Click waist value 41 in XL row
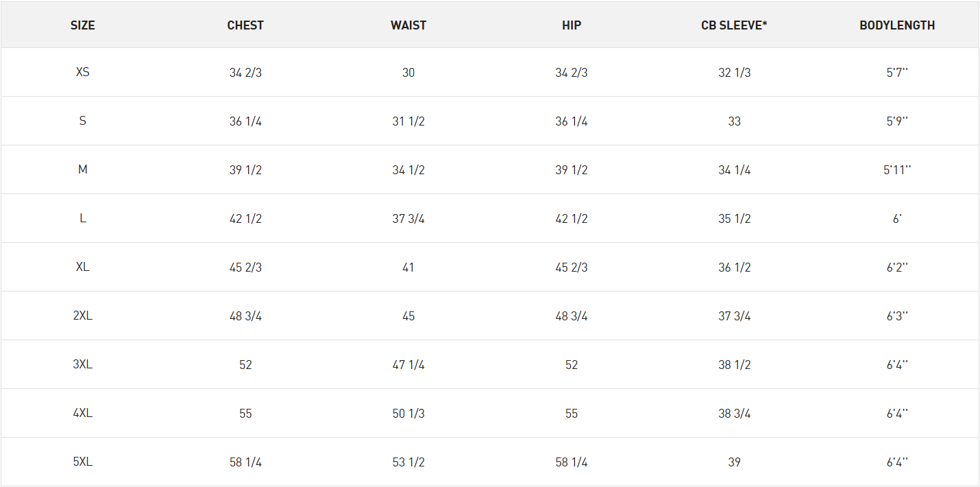 pos(408,268)
